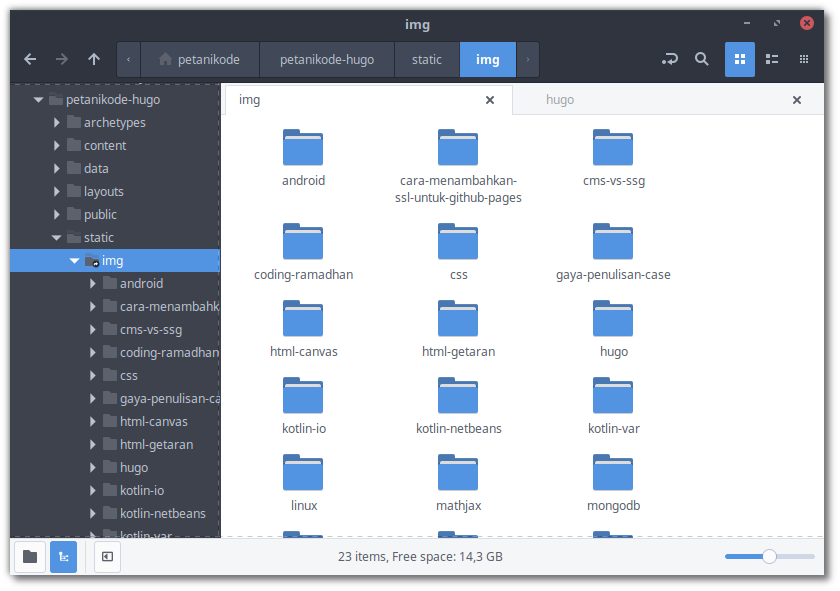This screenshot has width=840, height=591.
Task: Expand the html-canvas tree node
Action: tap(93, 422)
